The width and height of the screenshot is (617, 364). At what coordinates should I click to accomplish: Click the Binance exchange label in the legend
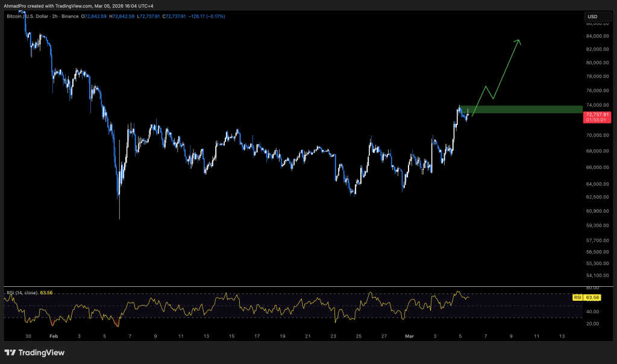point(69,16)
